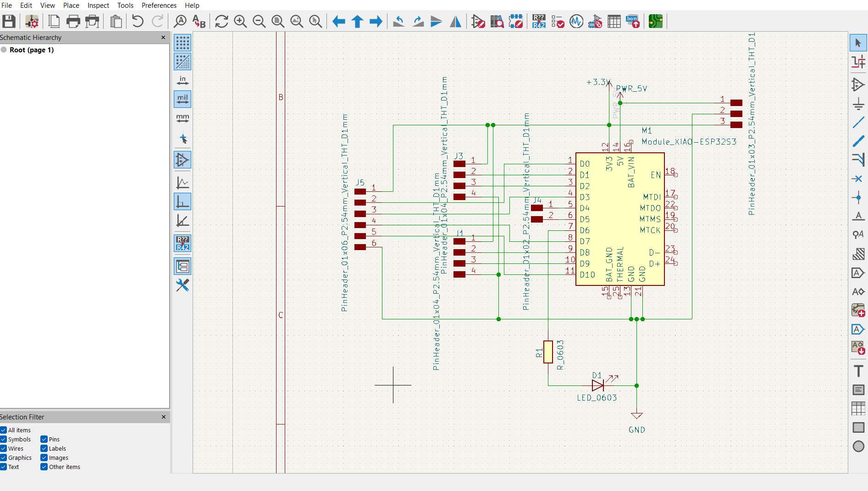Open the Inspect menu
This screenshot has width=868, height=491.
(98, 6)
